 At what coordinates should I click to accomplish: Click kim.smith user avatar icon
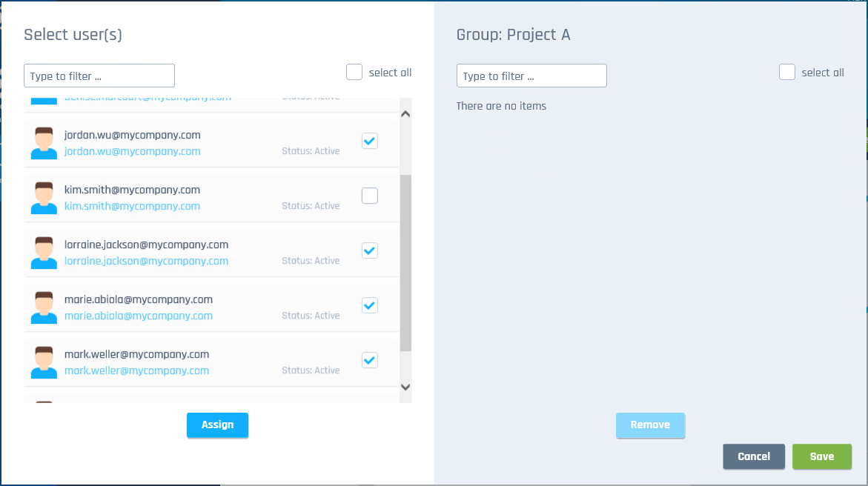(x=44, y=198)
